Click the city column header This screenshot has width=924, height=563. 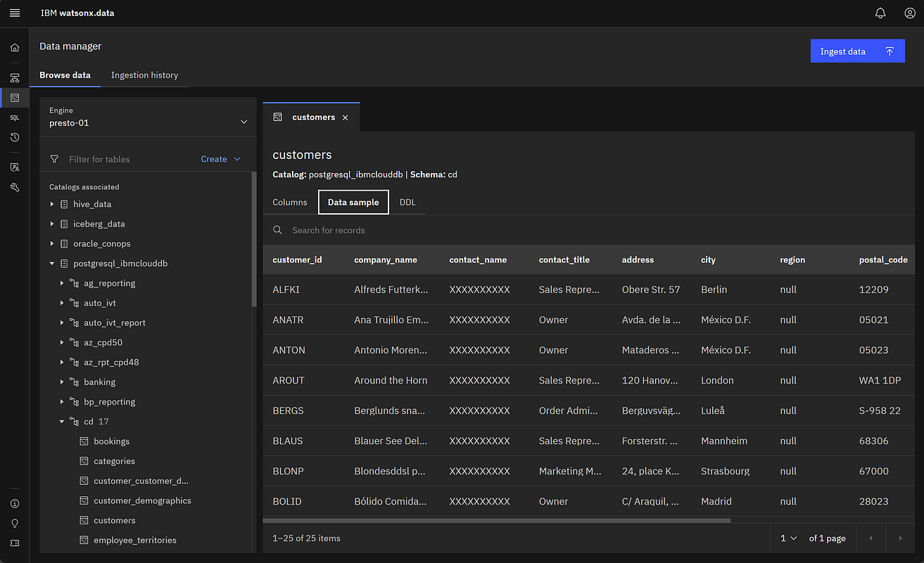pyautogui.click(x=708, y=260)
